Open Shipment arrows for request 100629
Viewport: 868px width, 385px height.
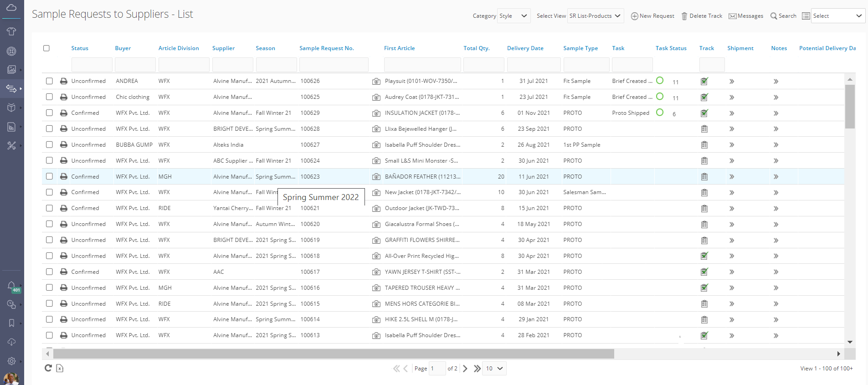click(731, 113)
